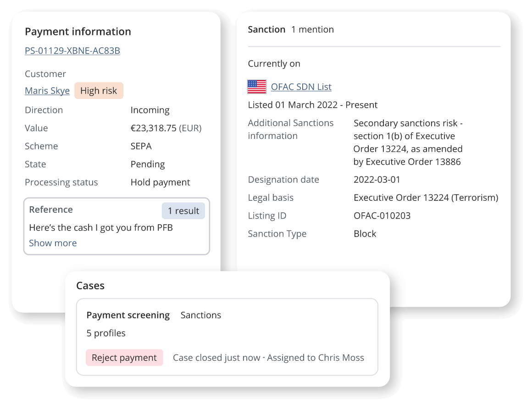Click assigned to Chris Moss text
Screen dimensions: 532x408
click(x=316, y=358)
